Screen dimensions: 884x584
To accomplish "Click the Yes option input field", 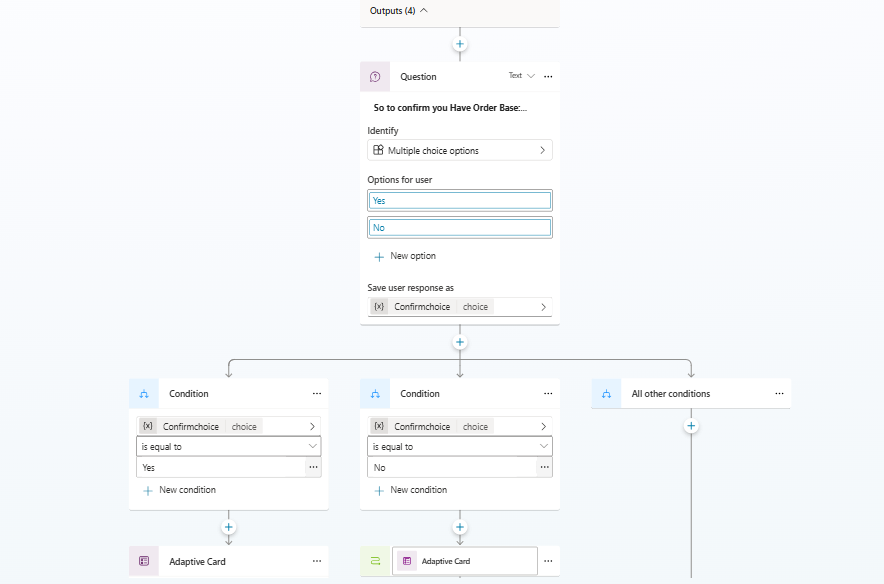I will [x=459, y=199].
